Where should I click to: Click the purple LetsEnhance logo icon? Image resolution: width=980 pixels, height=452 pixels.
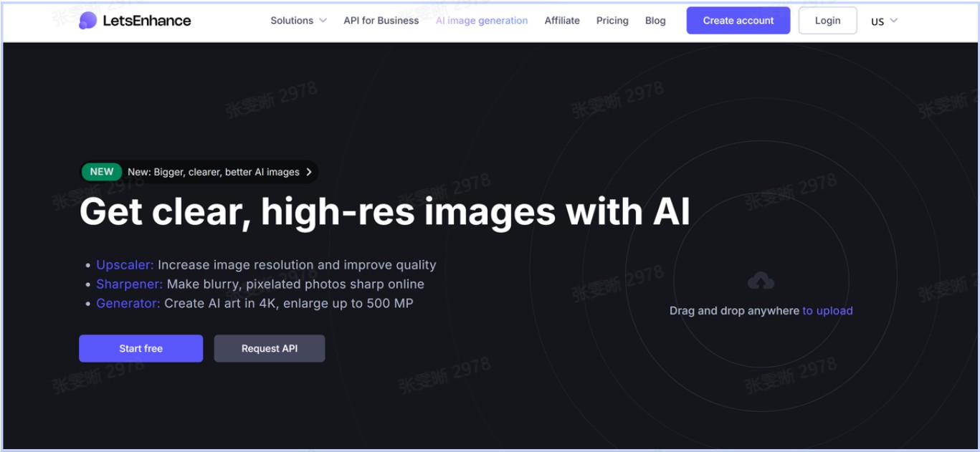pyautogui.click(x=87, y=21)
